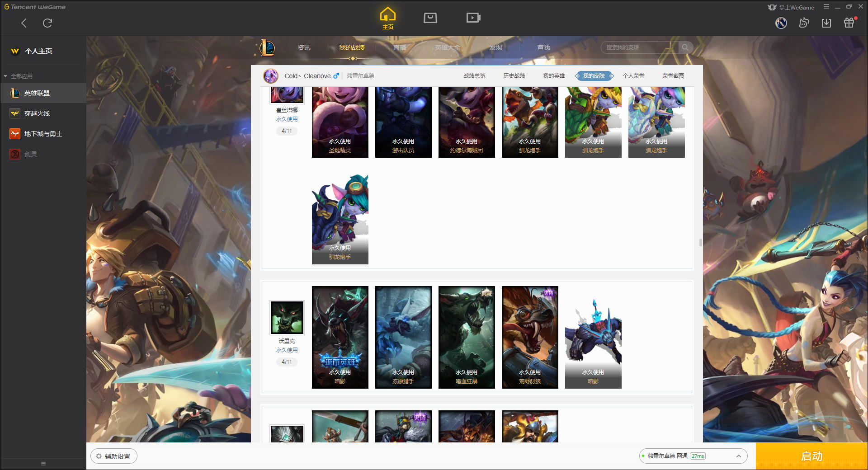Click the user avatar icon top right
The height and width of the screenshot is (470, 868).
tap(781, 23)
